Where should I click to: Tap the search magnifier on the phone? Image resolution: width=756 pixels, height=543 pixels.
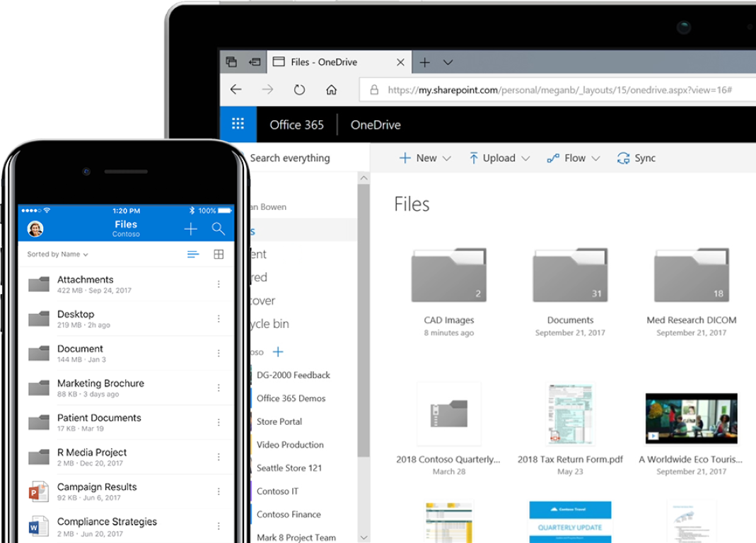[219, 228]
